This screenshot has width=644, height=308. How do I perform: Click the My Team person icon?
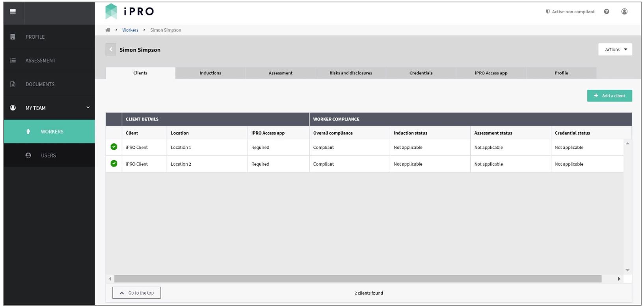(13, 108)
